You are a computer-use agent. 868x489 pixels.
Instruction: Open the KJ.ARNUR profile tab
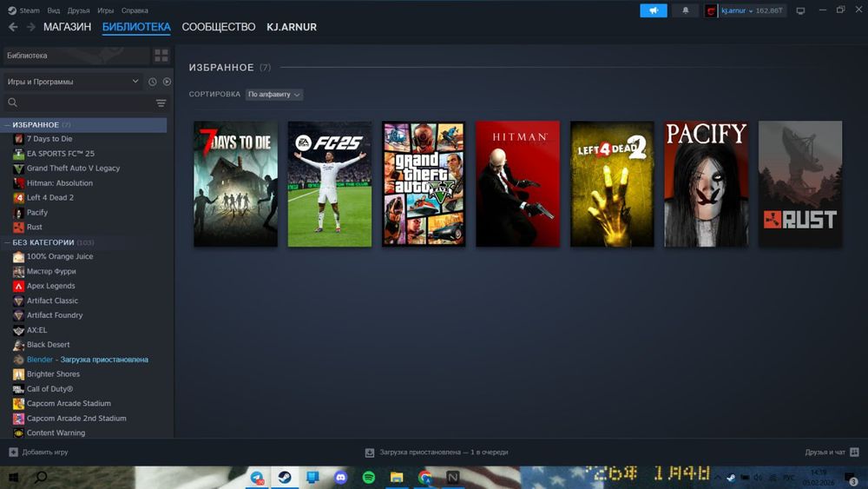292,27
